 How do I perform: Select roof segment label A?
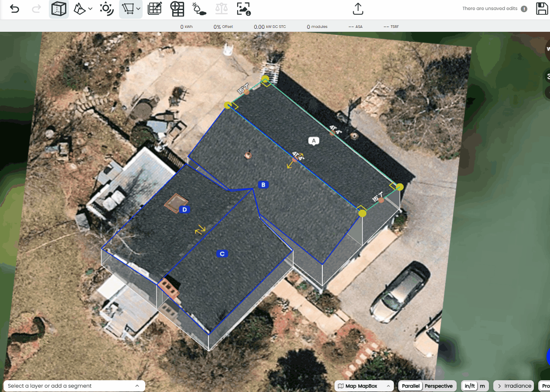(313, 140)
